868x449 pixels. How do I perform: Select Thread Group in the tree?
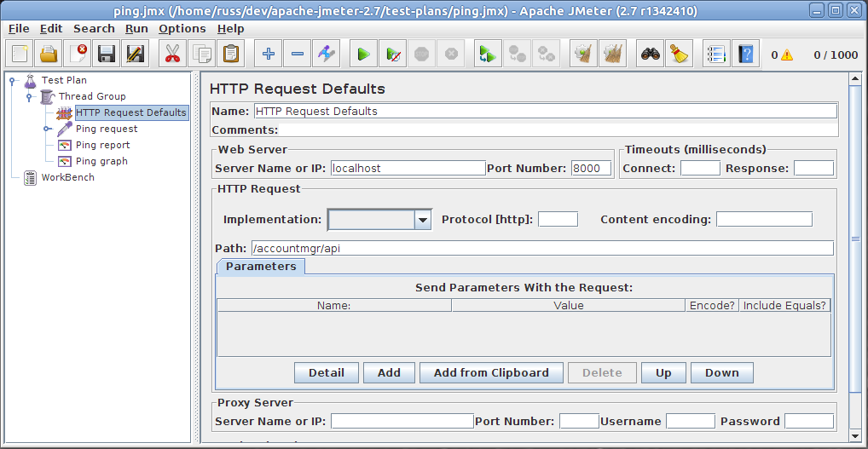tap(92, 96)
